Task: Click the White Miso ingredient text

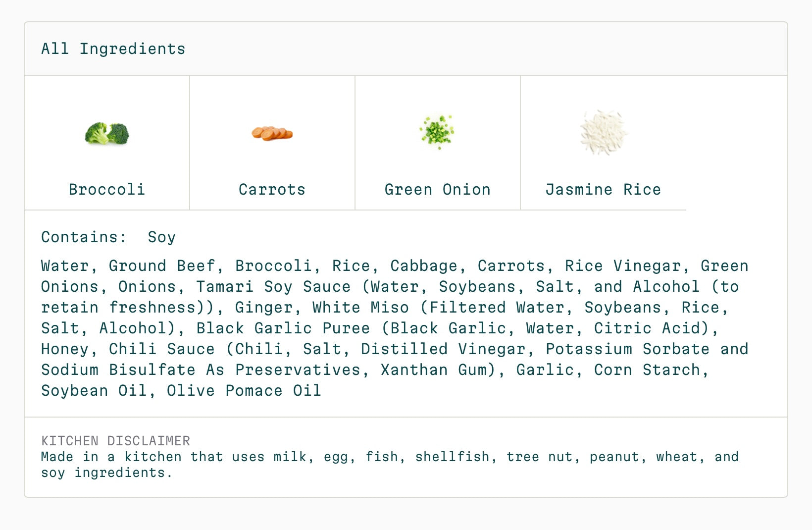Action: (x=360, y=308)
